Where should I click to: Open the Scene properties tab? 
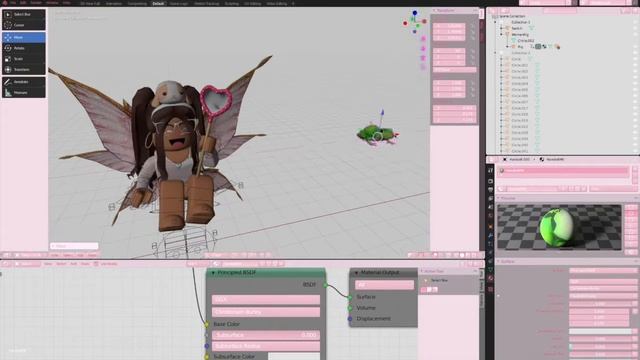490,207
